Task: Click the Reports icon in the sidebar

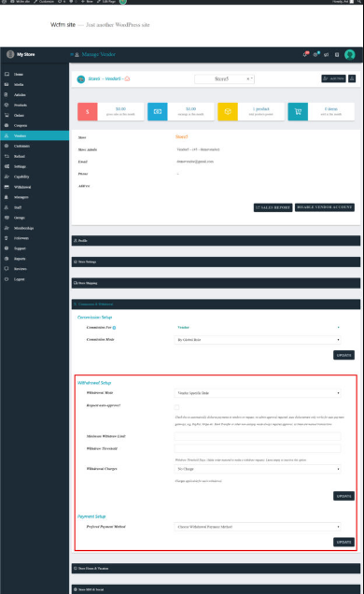Action: 7,259
